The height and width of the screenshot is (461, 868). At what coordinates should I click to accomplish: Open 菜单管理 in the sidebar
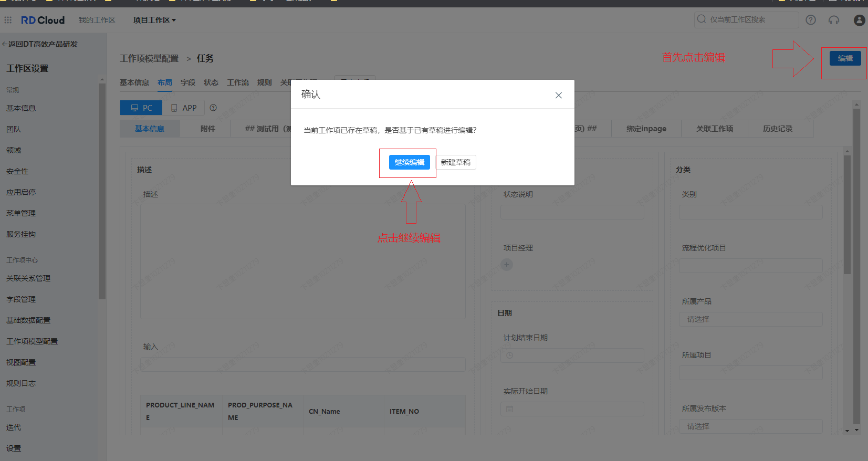(21, 213)
